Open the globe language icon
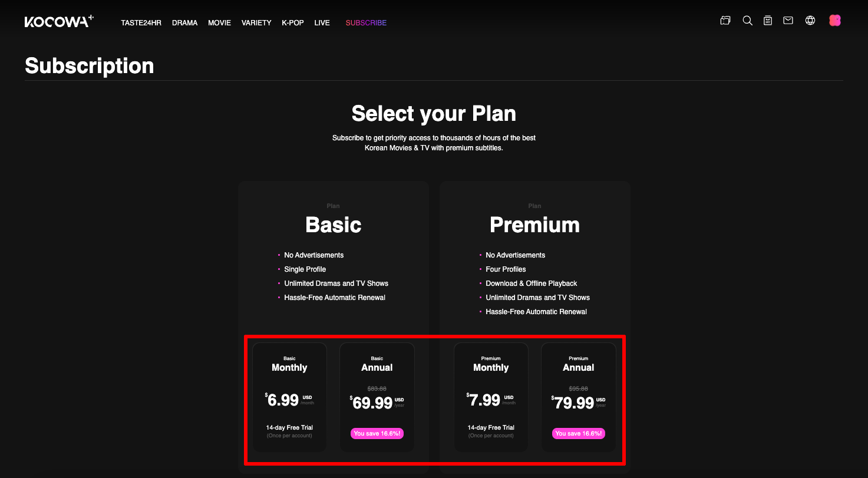 pos(810,20)
